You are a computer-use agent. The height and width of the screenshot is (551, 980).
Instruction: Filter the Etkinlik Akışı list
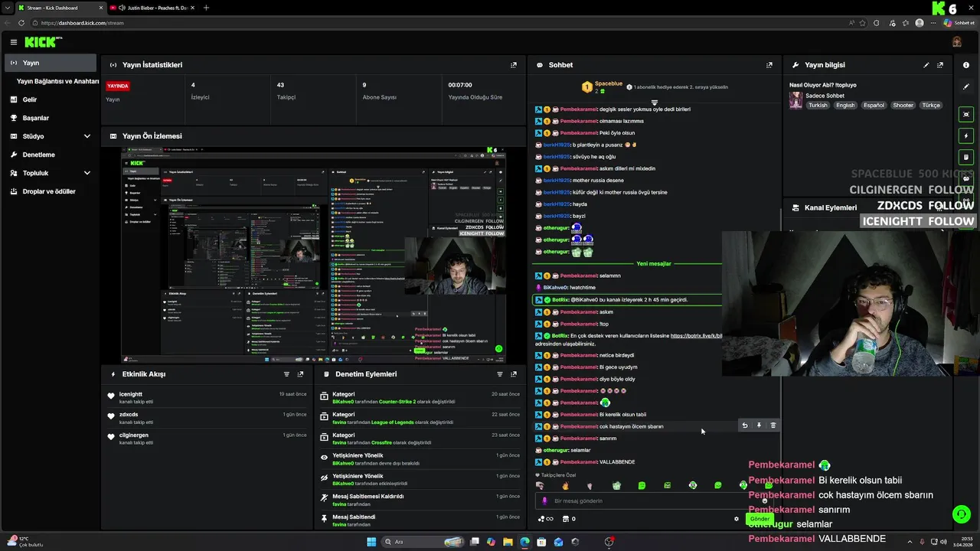tap(286, 374)
